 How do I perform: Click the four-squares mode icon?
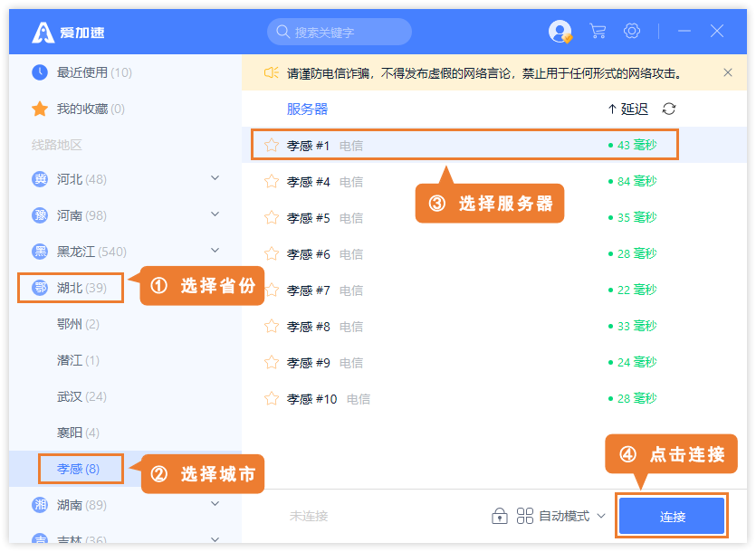pos(524,516)
